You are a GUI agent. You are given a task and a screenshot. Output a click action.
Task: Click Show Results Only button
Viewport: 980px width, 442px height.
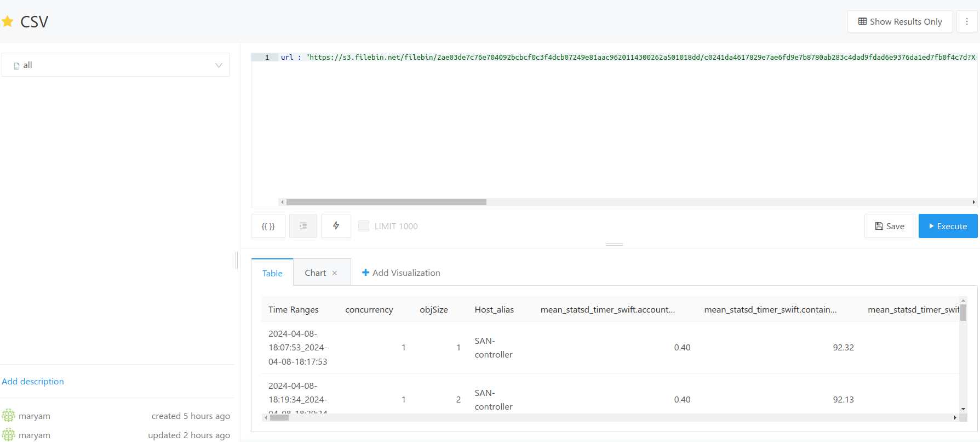click(x=900, y=22)
